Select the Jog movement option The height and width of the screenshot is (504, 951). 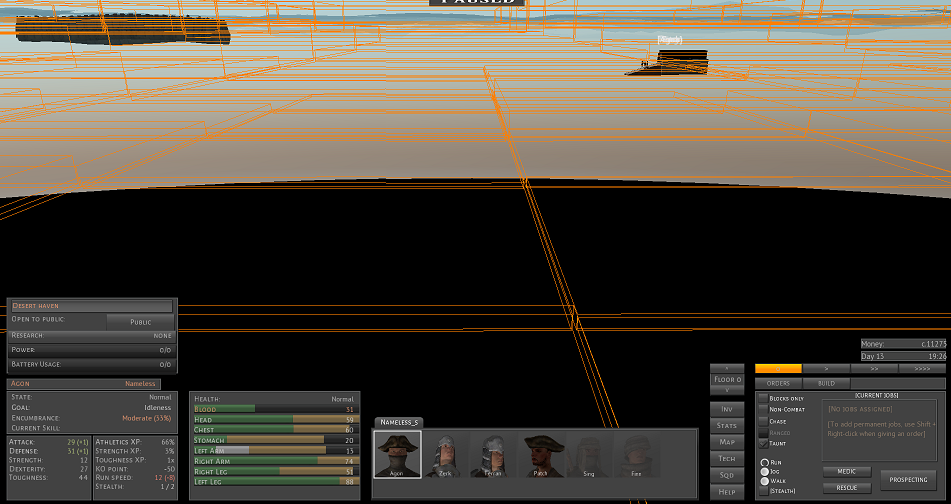(765, 472)
